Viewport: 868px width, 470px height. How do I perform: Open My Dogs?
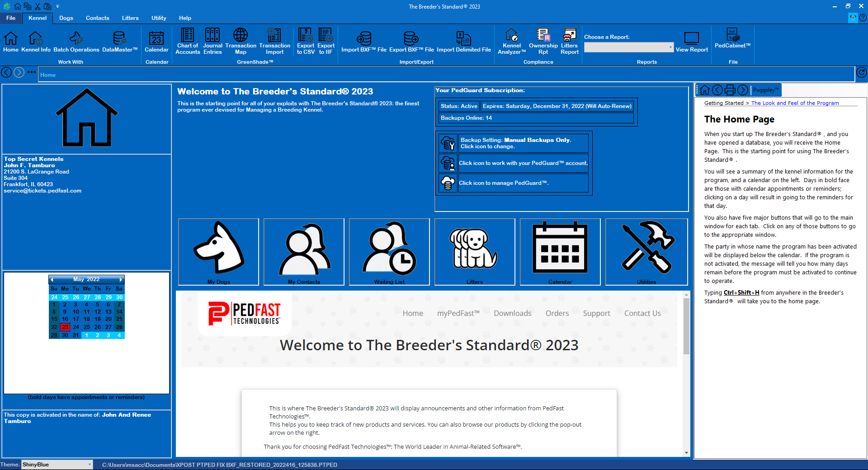[218, 252]
